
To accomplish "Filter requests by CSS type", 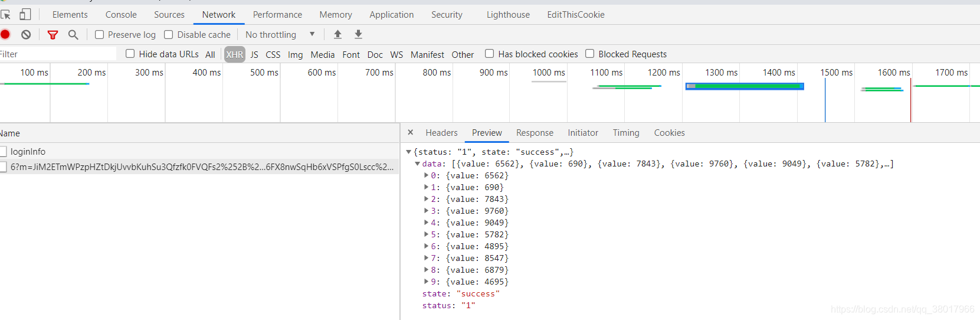I will [273, 54].
